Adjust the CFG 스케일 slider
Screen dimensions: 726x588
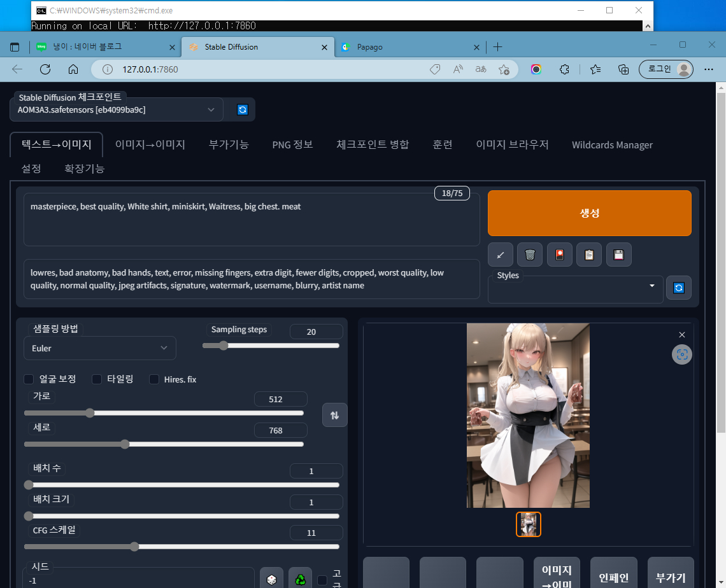pos(181,547)
